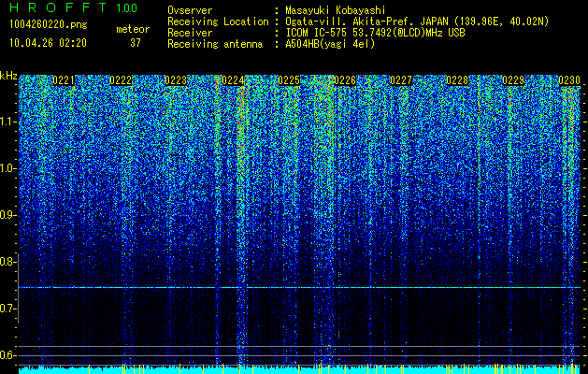Click the 1.0 kHz axis label
The image size is (588, 374).
click(8, 168)
